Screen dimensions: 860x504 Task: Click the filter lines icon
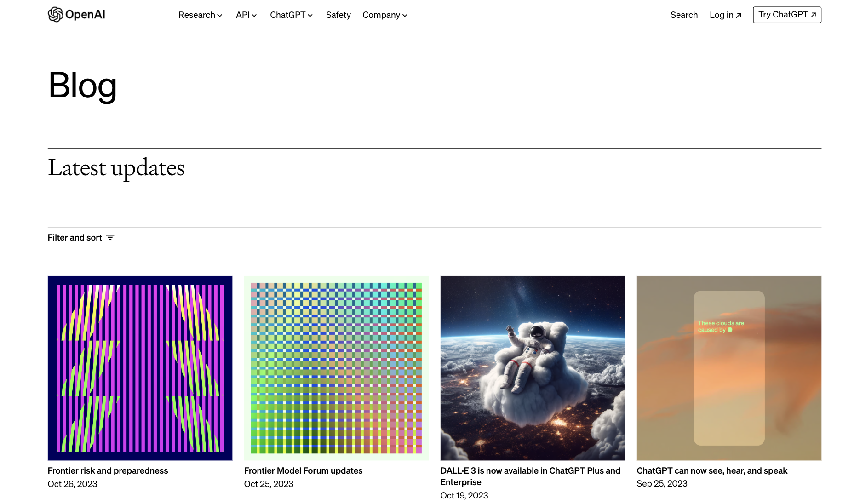coord(110,237)
